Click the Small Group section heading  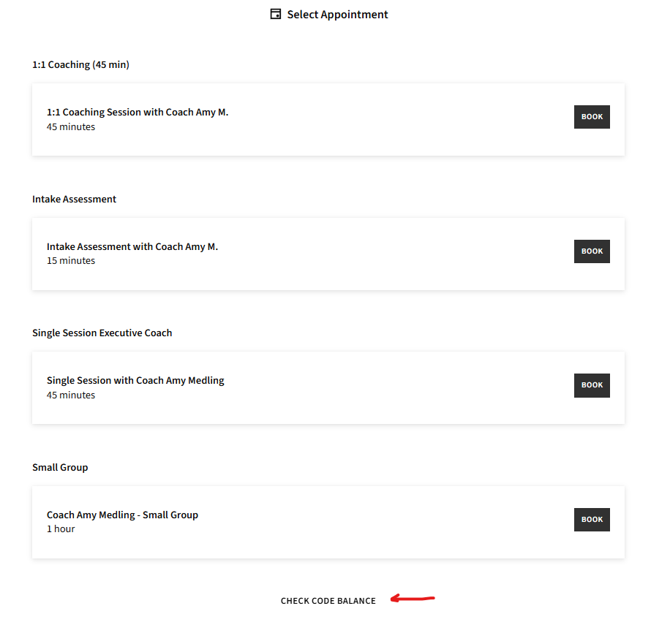click(x=60, y=467)
